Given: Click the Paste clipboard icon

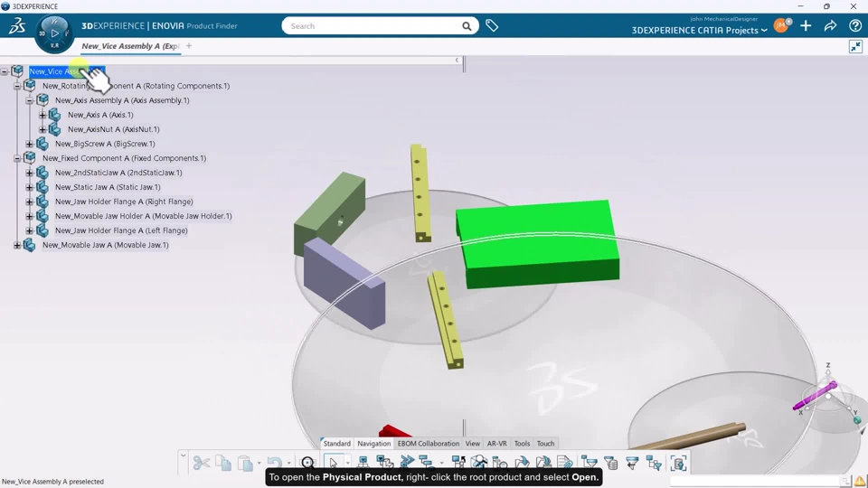Looking at the screenshot, I should pos(245,463).
